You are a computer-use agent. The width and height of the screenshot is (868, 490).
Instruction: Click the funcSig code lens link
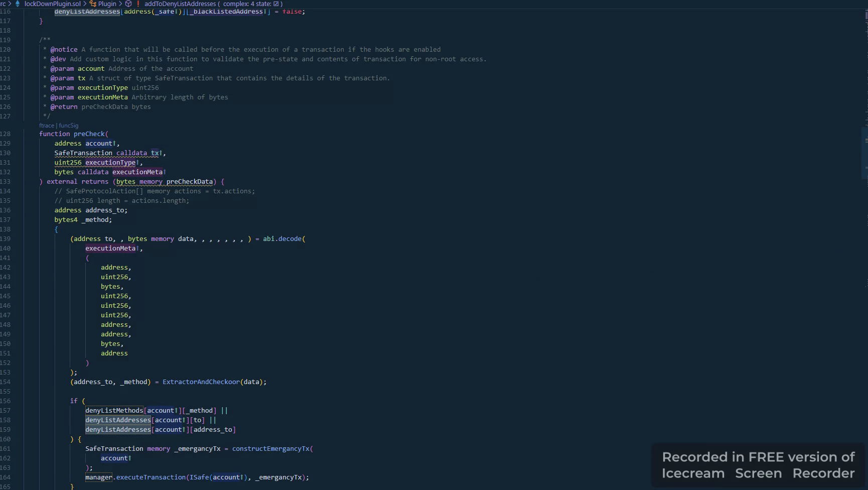coord(69,126)
